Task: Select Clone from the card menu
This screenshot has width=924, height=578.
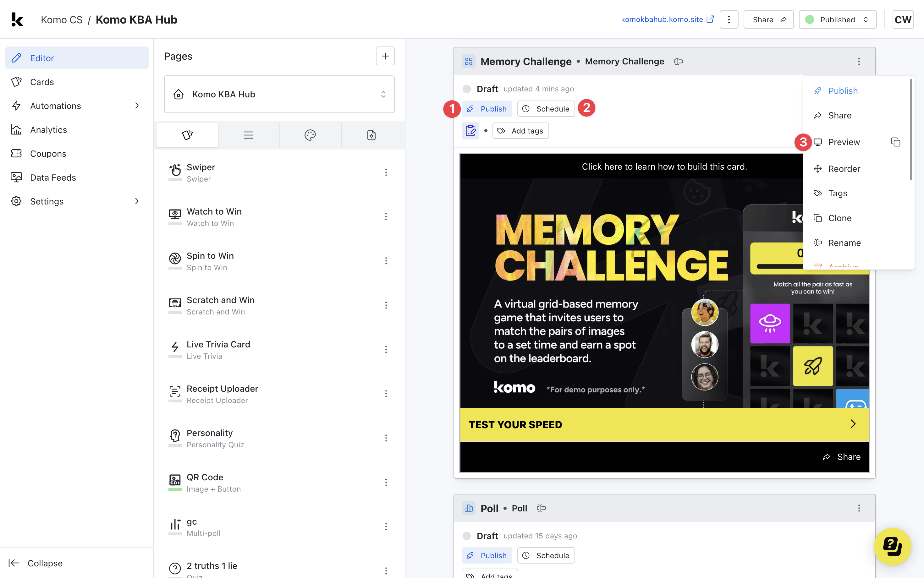Action: point(839,218)
